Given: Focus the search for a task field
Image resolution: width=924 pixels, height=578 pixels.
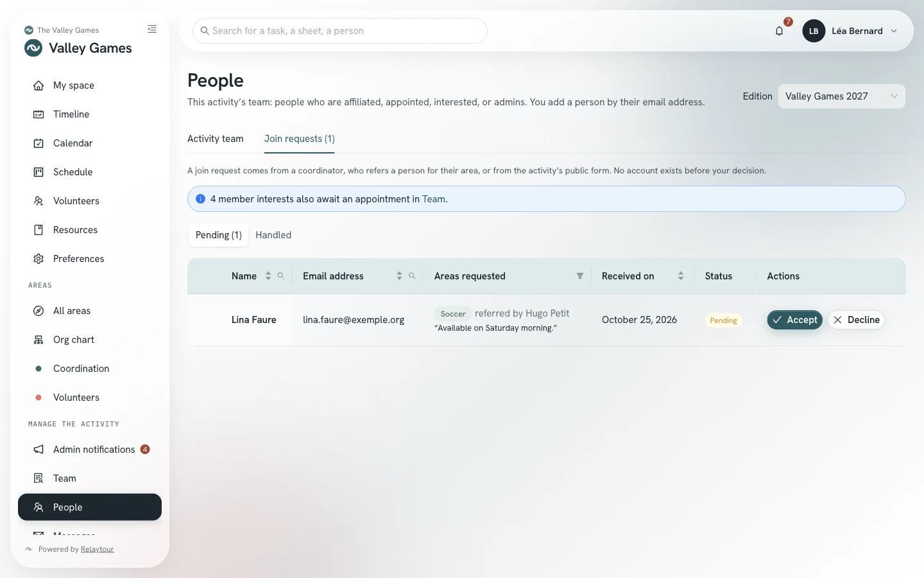Looking at the screenshot, I should pyautogui.click(x=340, y=31).
